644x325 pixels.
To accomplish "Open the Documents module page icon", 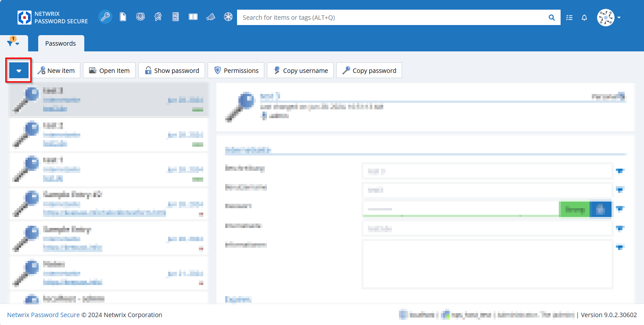I will pyautogui.click(x=123, y=17).
